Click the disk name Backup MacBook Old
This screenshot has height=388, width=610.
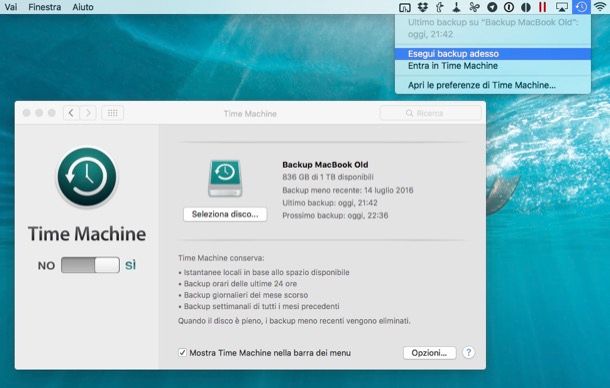point(325,165)
